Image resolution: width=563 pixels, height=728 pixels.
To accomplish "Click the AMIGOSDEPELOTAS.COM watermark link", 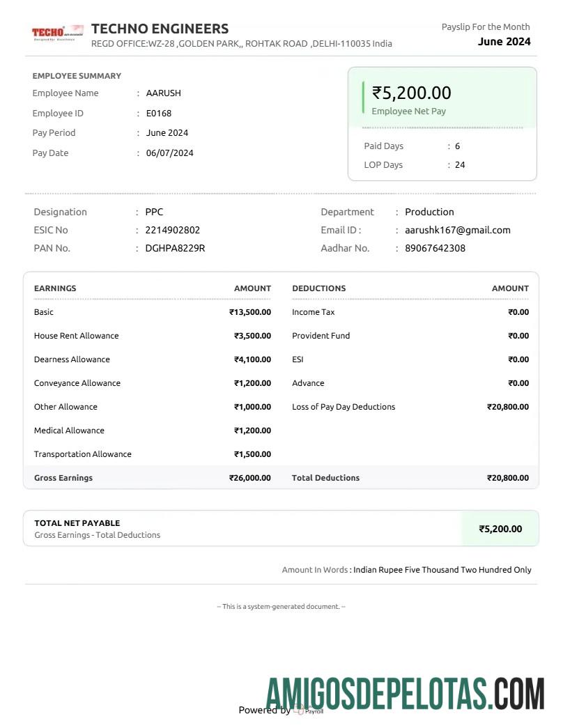I will point(405,693).
